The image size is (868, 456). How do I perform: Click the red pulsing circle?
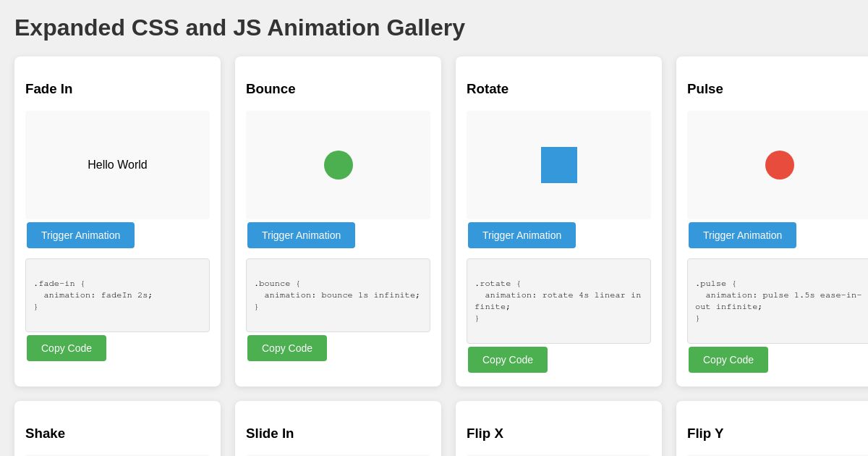point(780,165)
